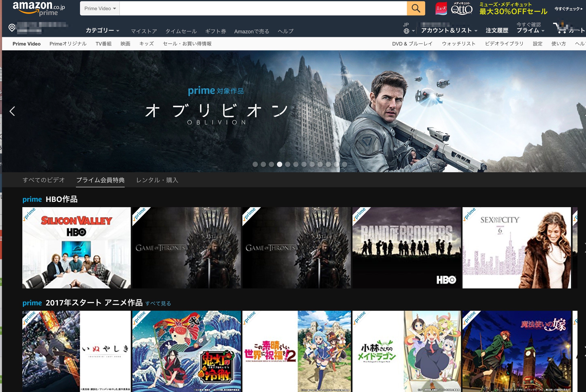Select the ninth carousel pagination dot

320,164
